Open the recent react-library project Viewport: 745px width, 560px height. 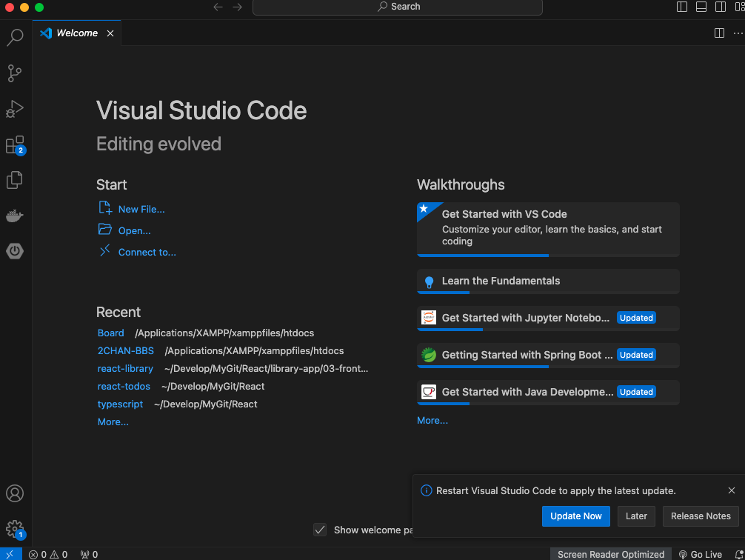(125, 368)
